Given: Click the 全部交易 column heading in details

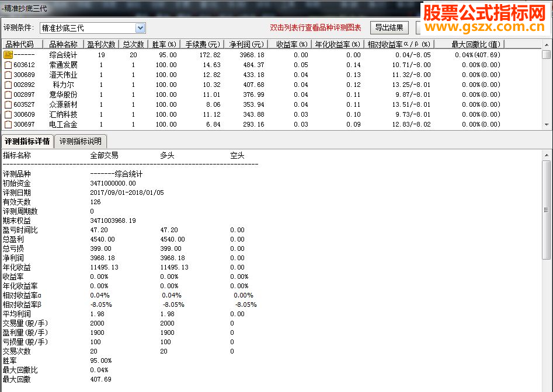Looking at the screenshot, I should coord(104,155).
